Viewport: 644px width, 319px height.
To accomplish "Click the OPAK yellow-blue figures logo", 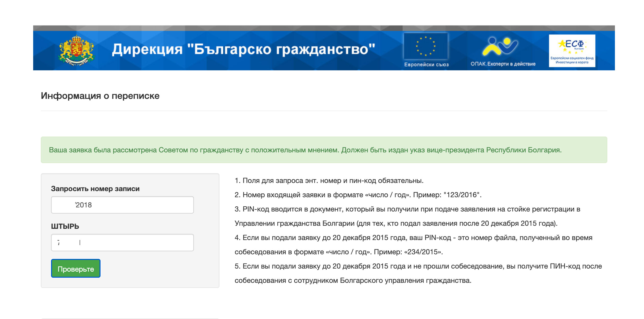I will (x=500, y=46).
